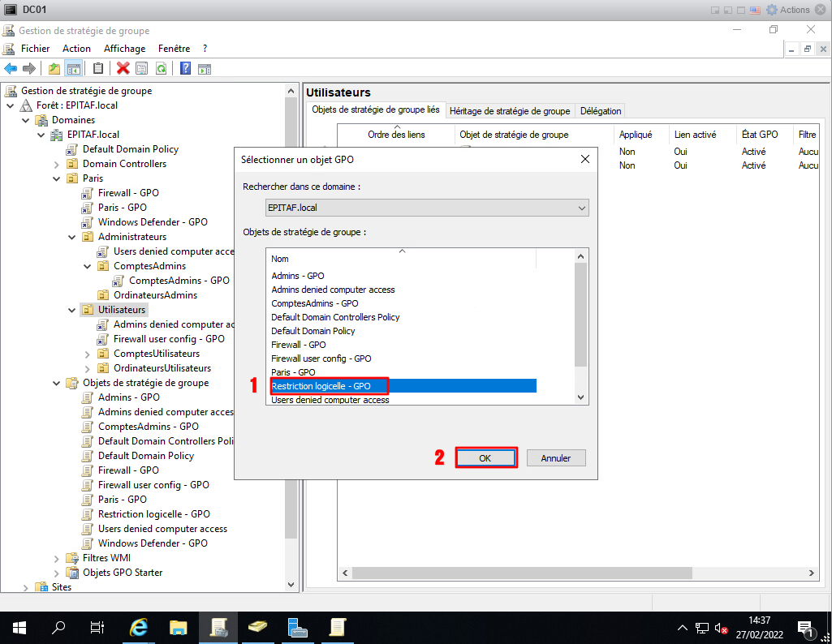Click the red X Delete toolbar icon
Image resolution: width=832 pixels, height=644 pixels.
tap(123, 69)
